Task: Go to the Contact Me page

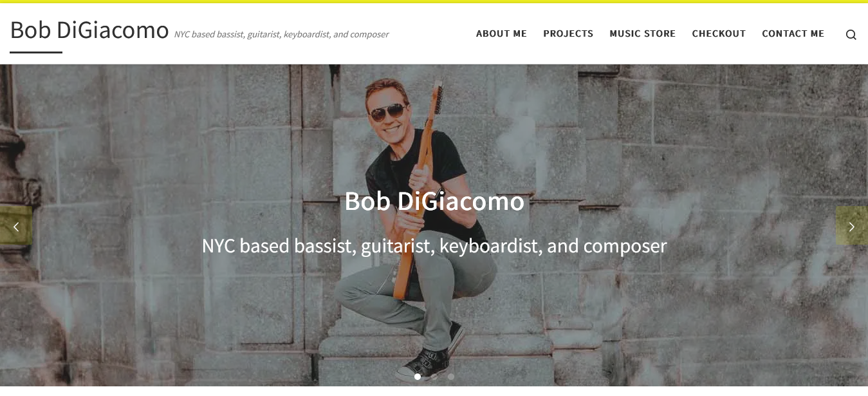Action: (x=793, y=34)
